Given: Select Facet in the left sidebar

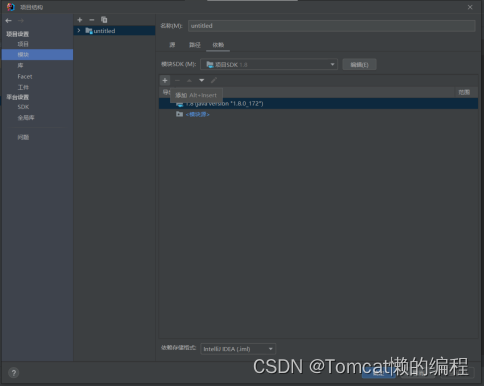Looking at the screenshot, I should tap(25, 76).
